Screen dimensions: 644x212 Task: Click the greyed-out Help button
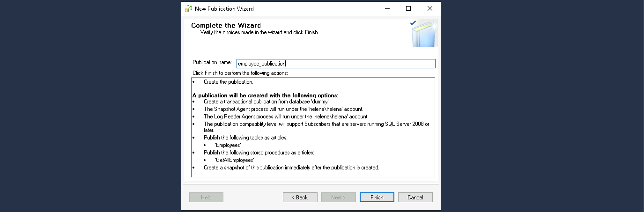(206, 197)
